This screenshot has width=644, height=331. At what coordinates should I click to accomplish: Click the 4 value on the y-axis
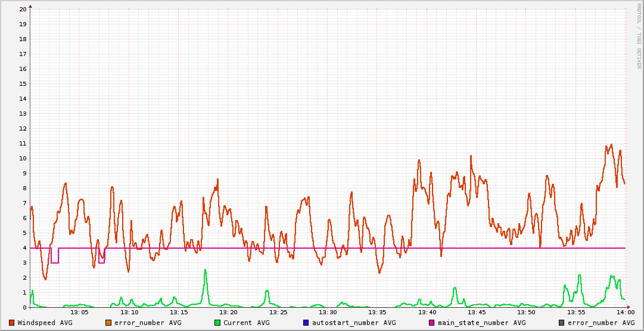pos(24,248)
